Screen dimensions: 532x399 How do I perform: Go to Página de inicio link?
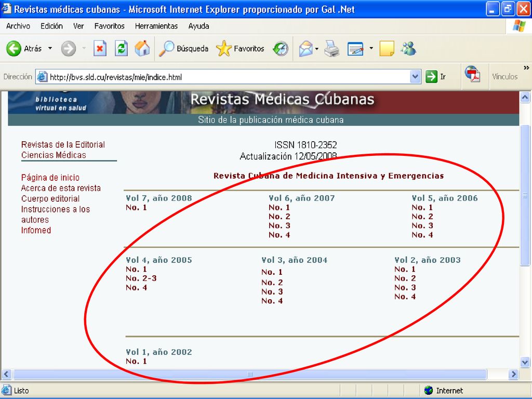click(x=50, y=178)
